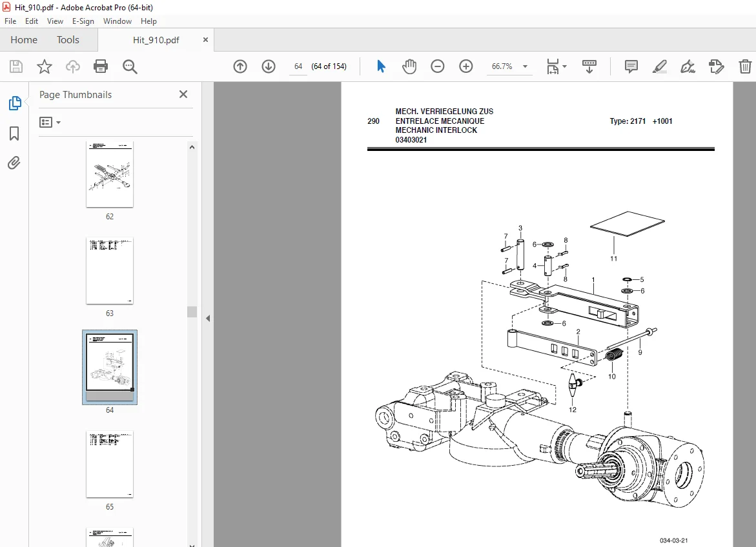Click the Page Thumbnails panel title
This screenshot has width=756, height=547.
tap(76, 95)
